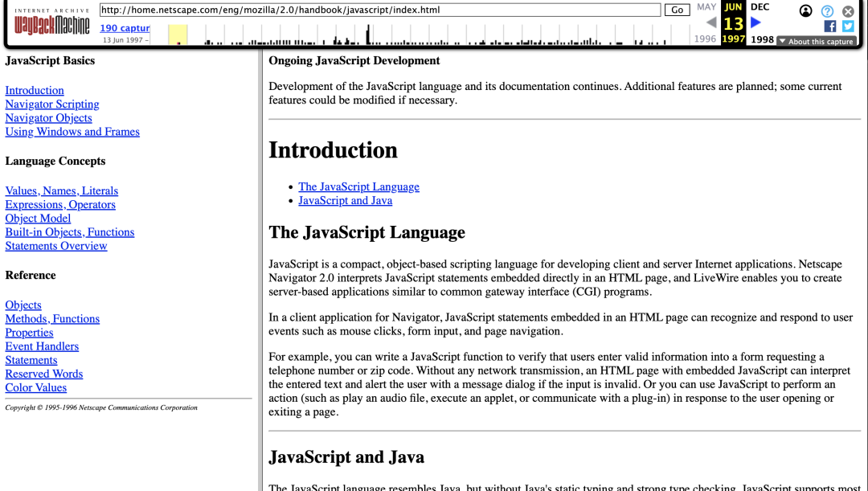Click the Ongoing JavaScript Development heading
The height and width of the screenshot is (491, 868).
(x=354, y=61)
